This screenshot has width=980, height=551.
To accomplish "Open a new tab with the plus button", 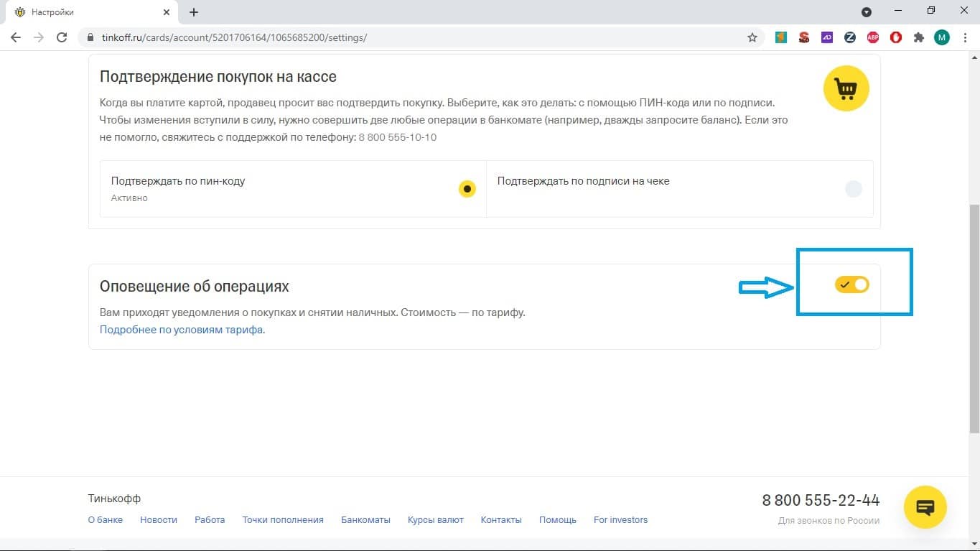I will click(194, 12).
